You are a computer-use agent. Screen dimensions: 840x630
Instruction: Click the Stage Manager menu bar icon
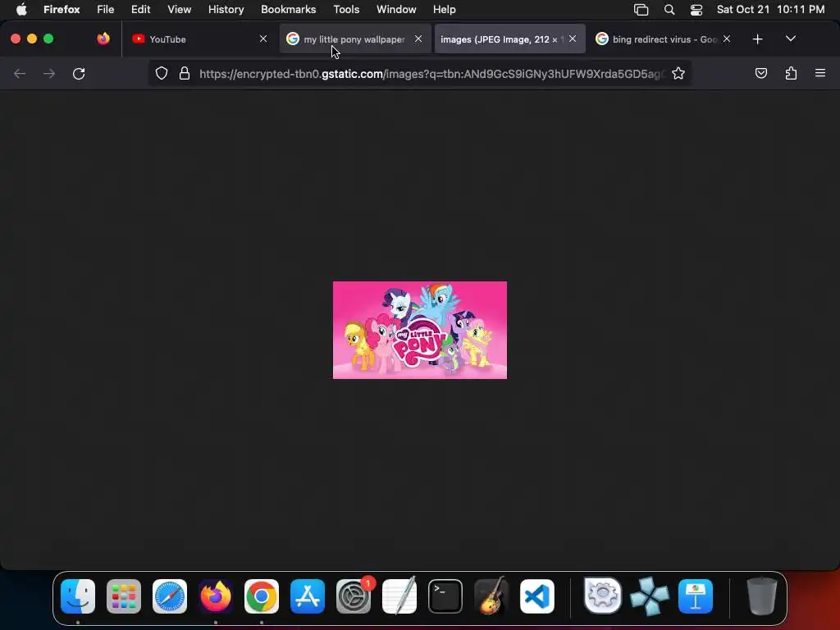(x=641, y=10)
